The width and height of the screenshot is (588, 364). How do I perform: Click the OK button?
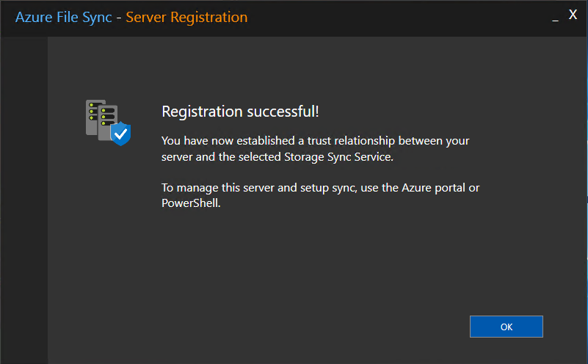[506, 327]
